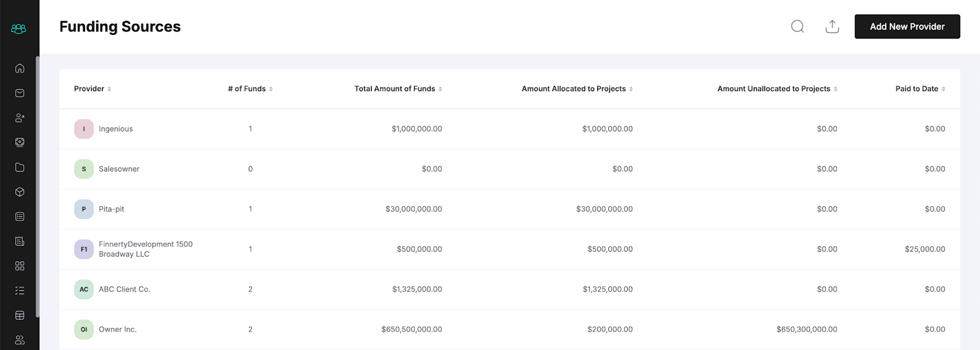
Task: Sort by Total Amount of Funds column
Action: (398, 89)
